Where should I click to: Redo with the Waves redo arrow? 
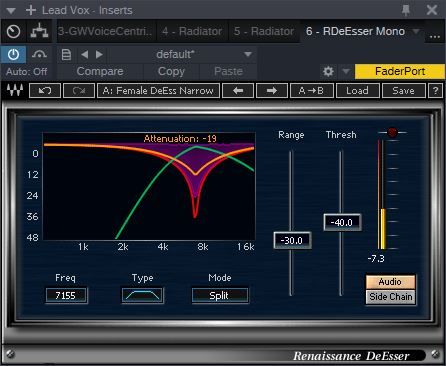(x=79, y=90)
